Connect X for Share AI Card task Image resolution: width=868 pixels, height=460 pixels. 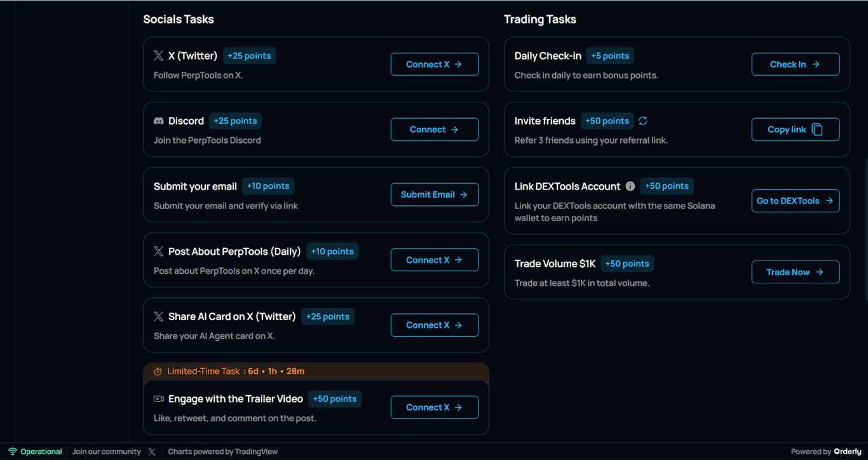point(435,325)
